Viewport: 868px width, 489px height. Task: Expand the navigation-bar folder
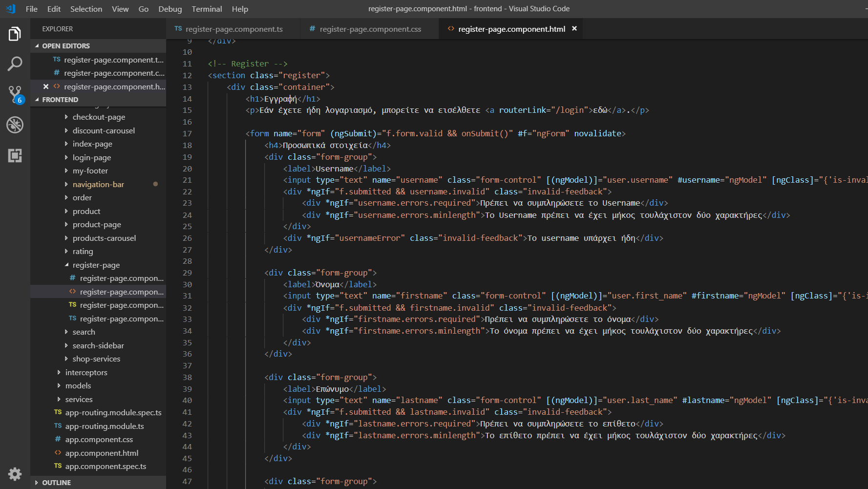(98, 184)
